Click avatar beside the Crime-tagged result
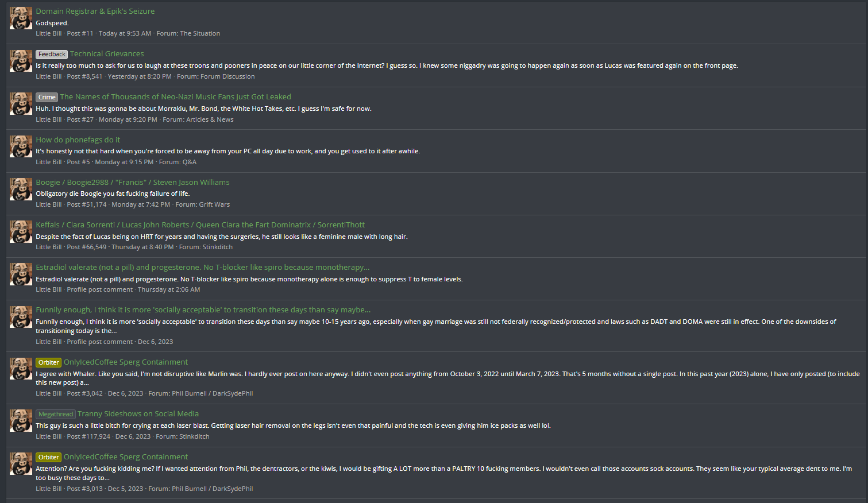 click(x=21, y=104)
